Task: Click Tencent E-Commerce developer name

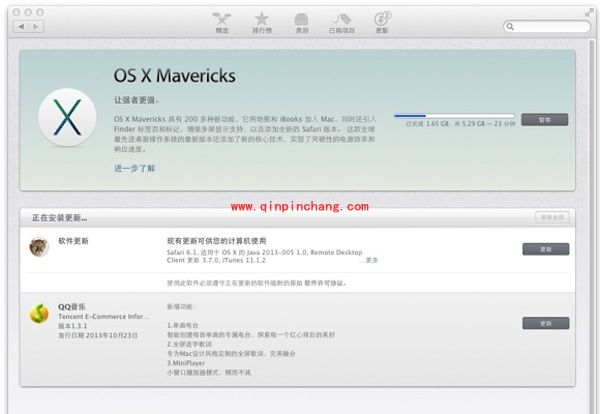Action: click(x=103, y=316)
